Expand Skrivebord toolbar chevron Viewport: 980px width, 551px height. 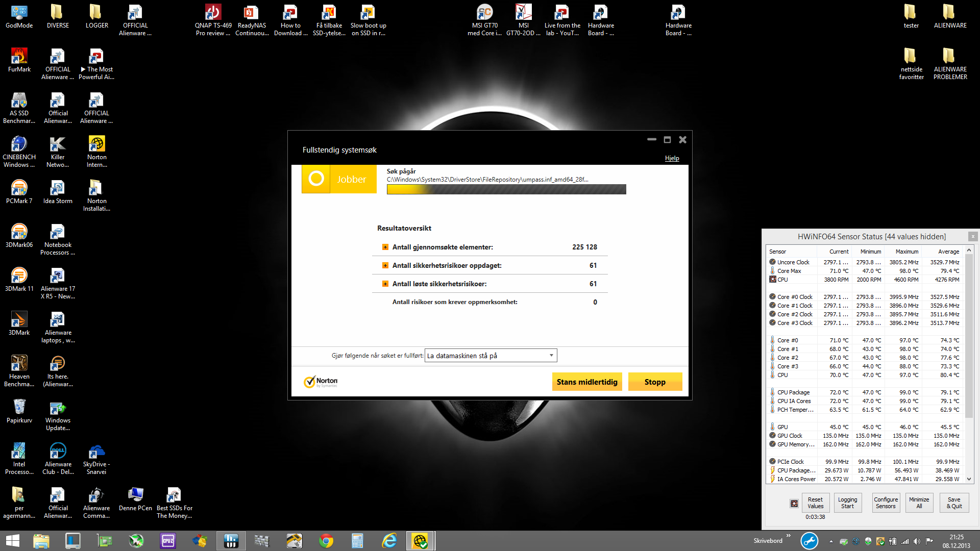click(789, 536)
